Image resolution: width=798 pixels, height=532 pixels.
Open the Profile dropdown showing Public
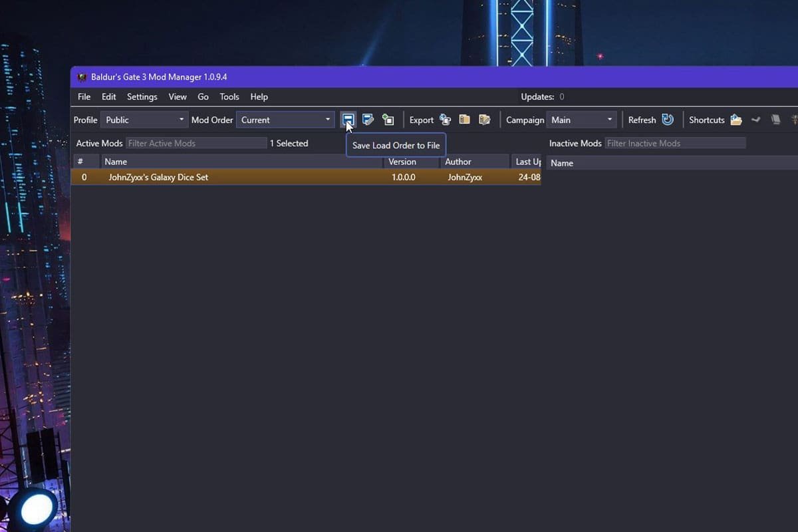pos(145,120)
